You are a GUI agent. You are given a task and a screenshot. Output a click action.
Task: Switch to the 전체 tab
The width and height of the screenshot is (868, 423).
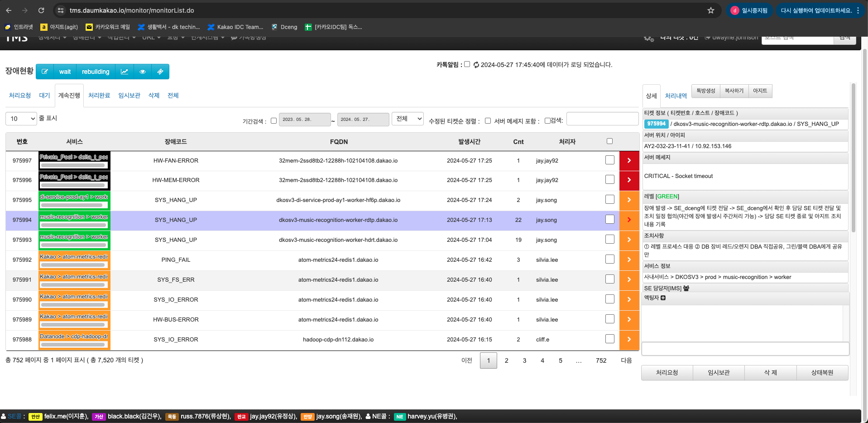[173, 96]
